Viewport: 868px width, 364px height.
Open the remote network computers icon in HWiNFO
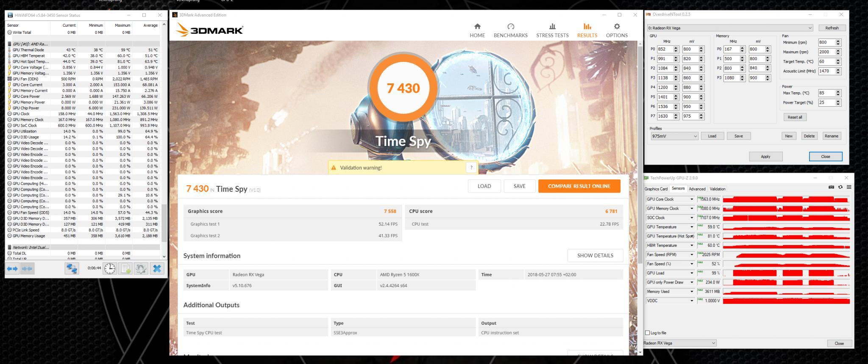pyautogui.click(x=72, y=268)
